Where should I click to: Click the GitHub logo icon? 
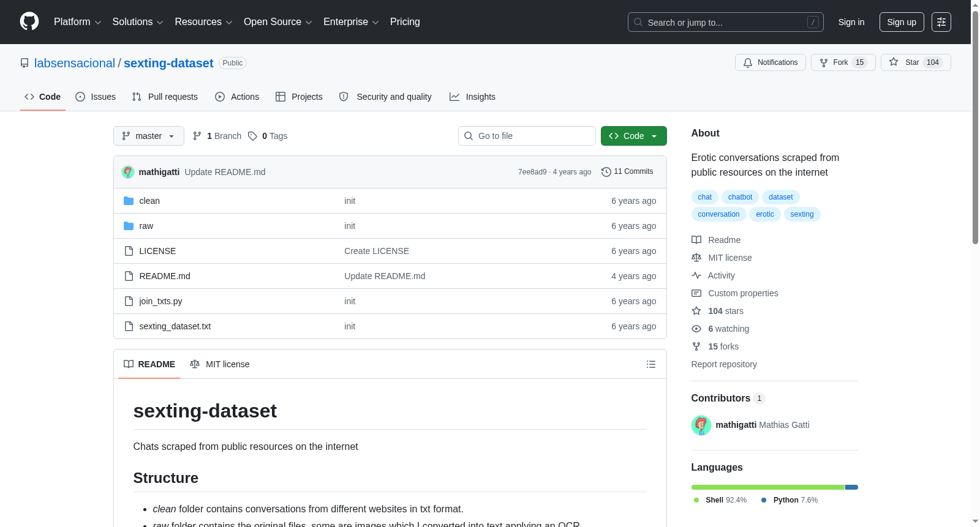point(29,21)
